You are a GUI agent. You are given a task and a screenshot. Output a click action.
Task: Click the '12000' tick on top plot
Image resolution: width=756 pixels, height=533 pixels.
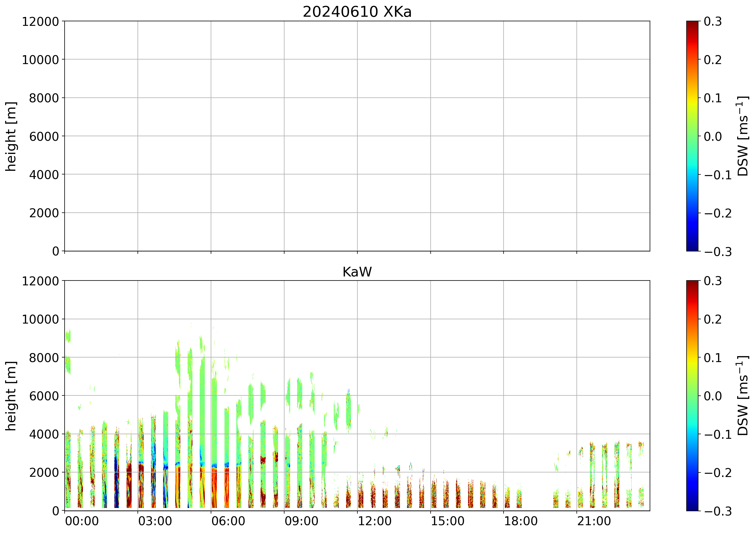[40, 22]
